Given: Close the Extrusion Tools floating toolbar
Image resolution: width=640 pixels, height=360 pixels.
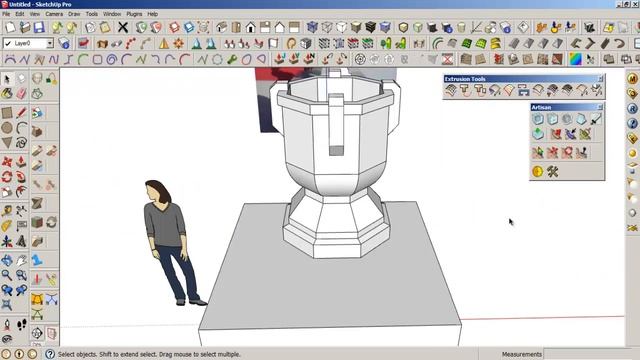Looking at the screenshot, I should click(600, 78).
